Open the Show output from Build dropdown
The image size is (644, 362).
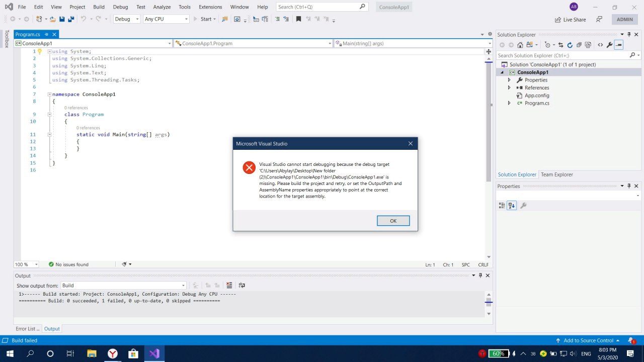(x=123, y=285)
